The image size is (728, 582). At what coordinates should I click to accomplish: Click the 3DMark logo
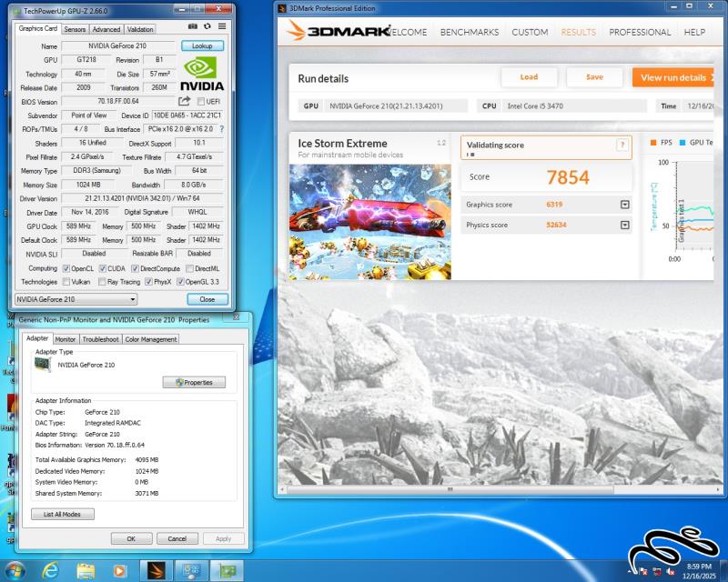click(337, 32)
